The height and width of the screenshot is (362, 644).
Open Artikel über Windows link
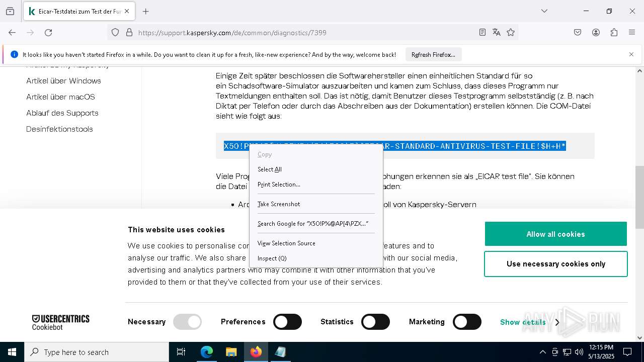63,80
